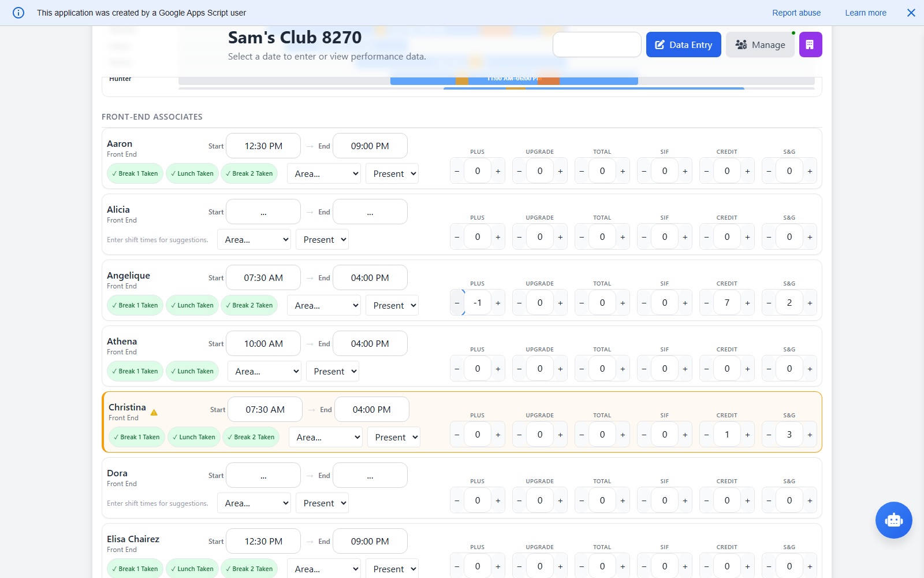Click the info icon in the banner
Image resolution: width=924 pixels, height=578 pixels.
coord(18,13)
